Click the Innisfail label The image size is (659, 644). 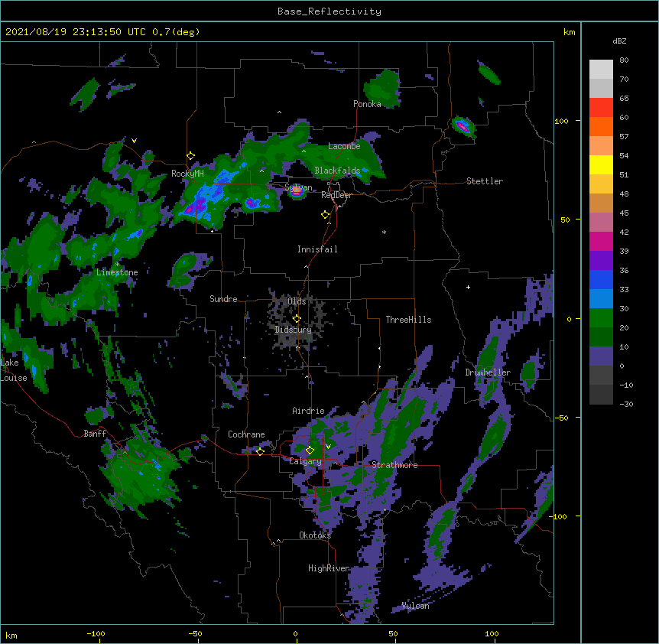tap(317, 249)
